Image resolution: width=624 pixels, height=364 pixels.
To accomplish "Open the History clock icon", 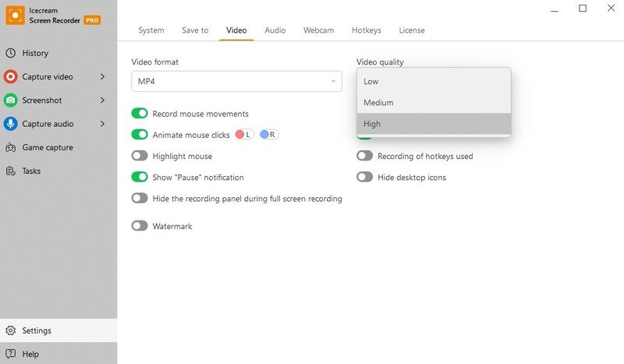I will [11, 53].
